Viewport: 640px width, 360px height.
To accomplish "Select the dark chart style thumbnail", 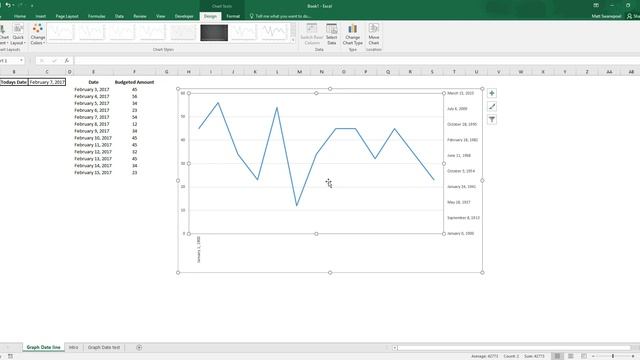I will point(214,33).
